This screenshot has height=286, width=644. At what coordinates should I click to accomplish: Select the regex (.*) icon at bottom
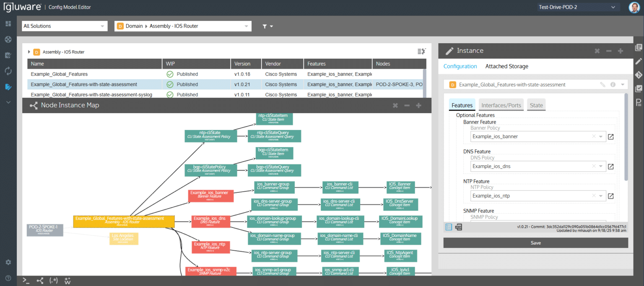tap(53, 280)
